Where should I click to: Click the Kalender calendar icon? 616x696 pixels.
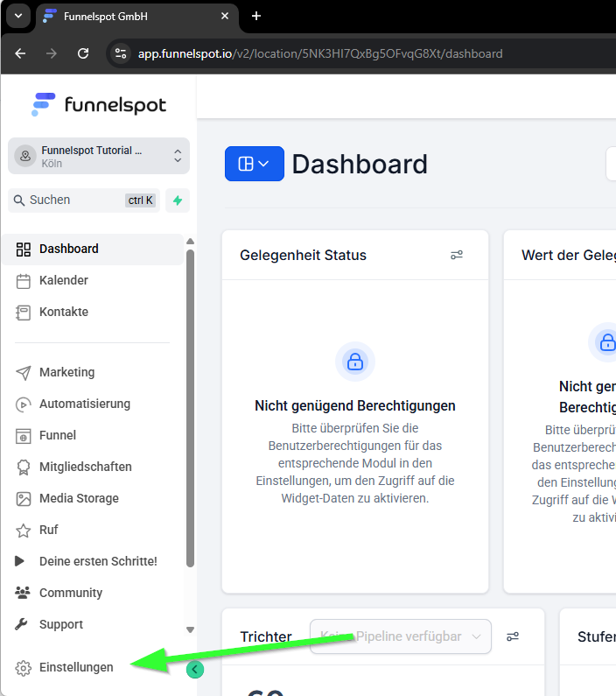point(23,281)
